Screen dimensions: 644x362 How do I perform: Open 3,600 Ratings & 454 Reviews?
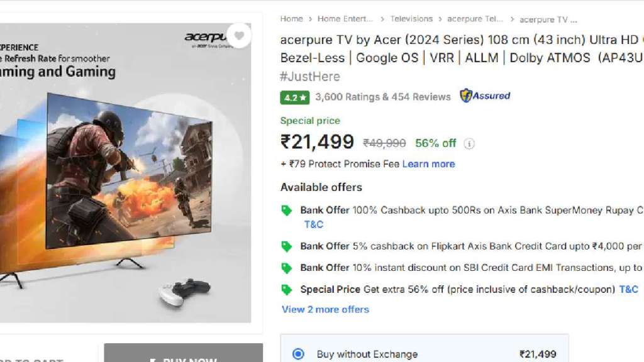(383, 97)
